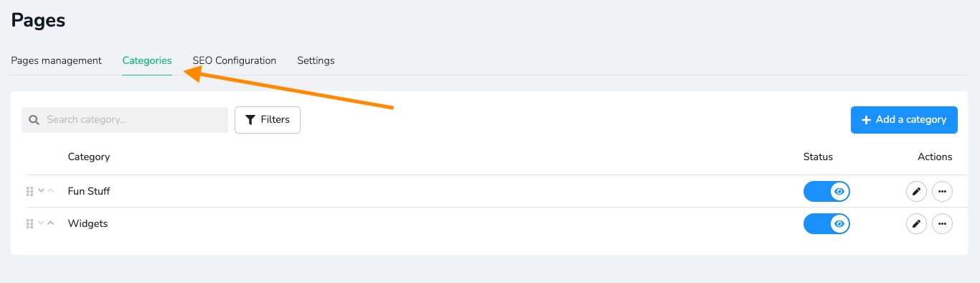Toggle the Fun Stuff status switch
This screenshot has width=980, height=283.
(x=826, y=191)
